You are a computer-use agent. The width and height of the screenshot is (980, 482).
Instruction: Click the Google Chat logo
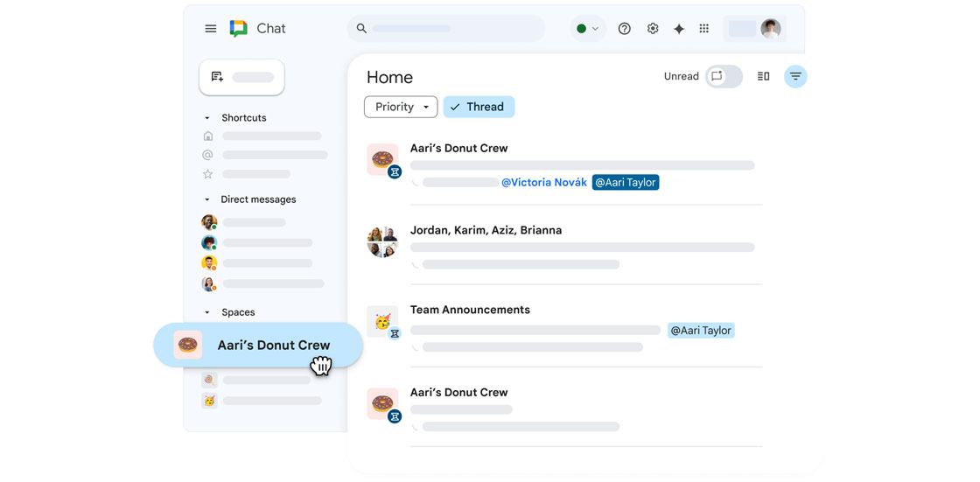[239, 29]
